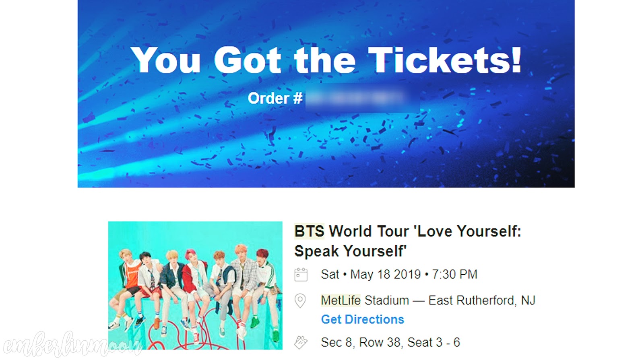Click the BTS World Tour event title
Image resolution: width=644 pixels, height=362 pixels.
[x=408, y=241]
